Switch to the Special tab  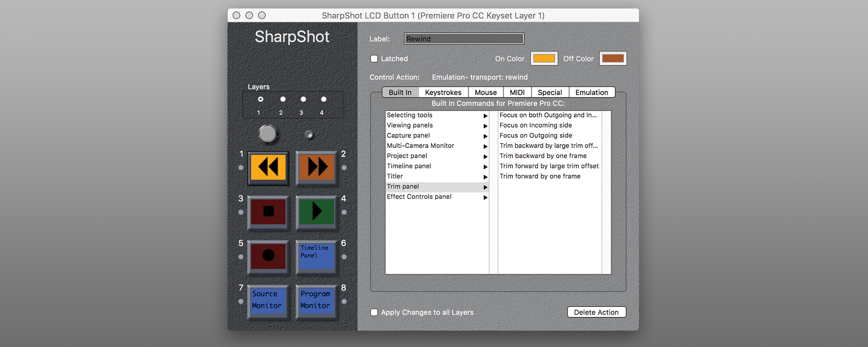click(x=550, y=93)
